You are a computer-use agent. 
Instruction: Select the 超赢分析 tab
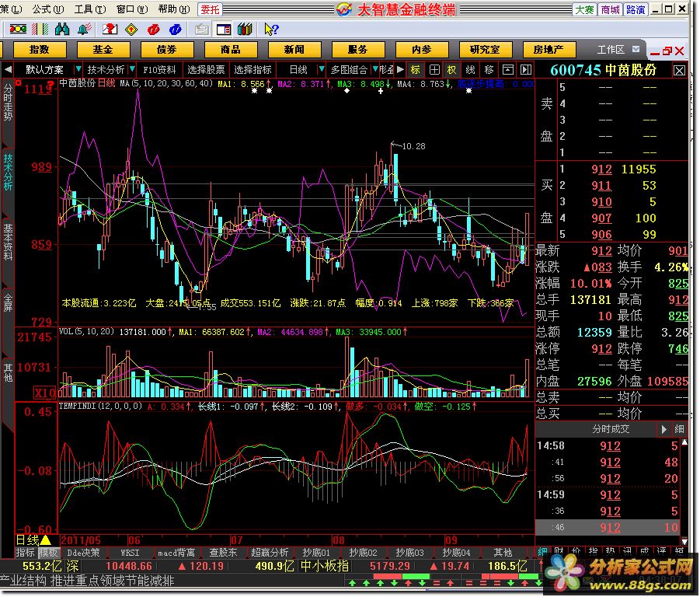pyautogui.click(x=270, y=553)
